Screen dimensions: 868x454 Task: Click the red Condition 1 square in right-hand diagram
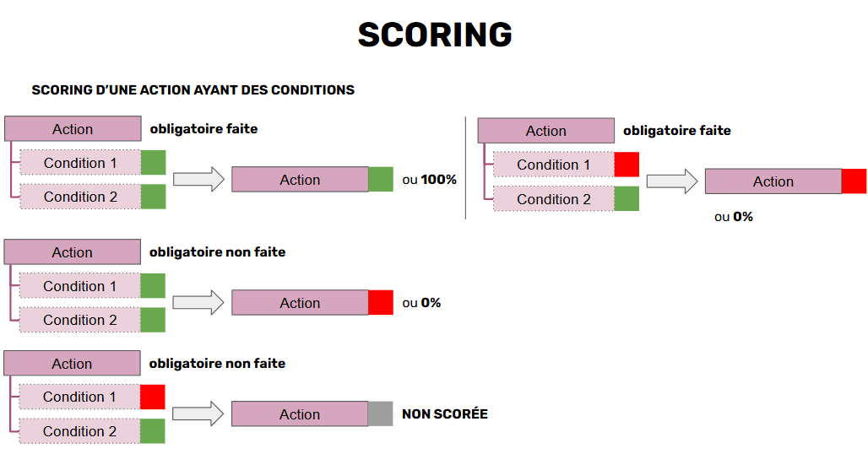[627, 165]
